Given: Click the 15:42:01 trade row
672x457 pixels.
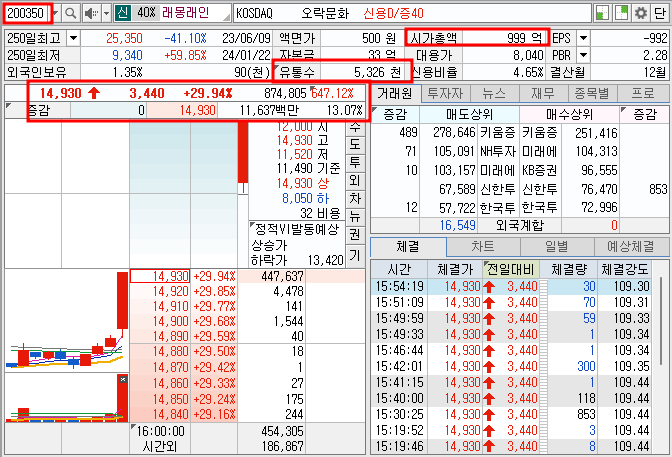Looking at the screenshot, I should point(511,367).
